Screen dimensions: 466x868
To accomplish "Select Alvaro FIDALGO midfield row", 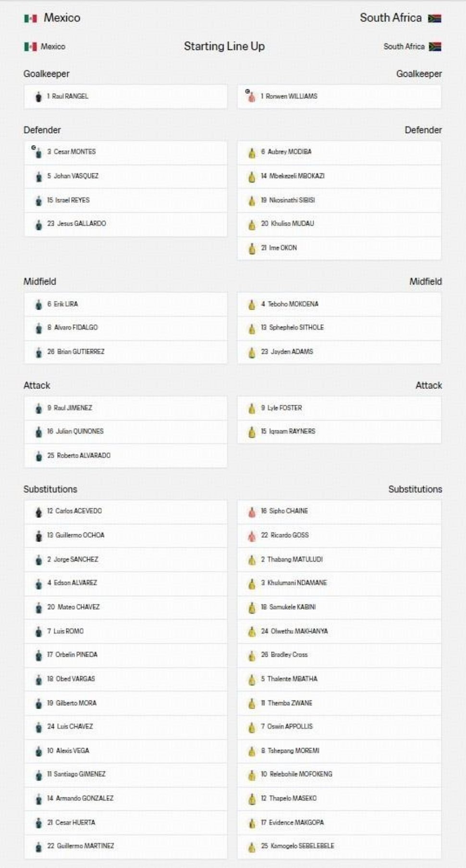I will pos(126,328).
